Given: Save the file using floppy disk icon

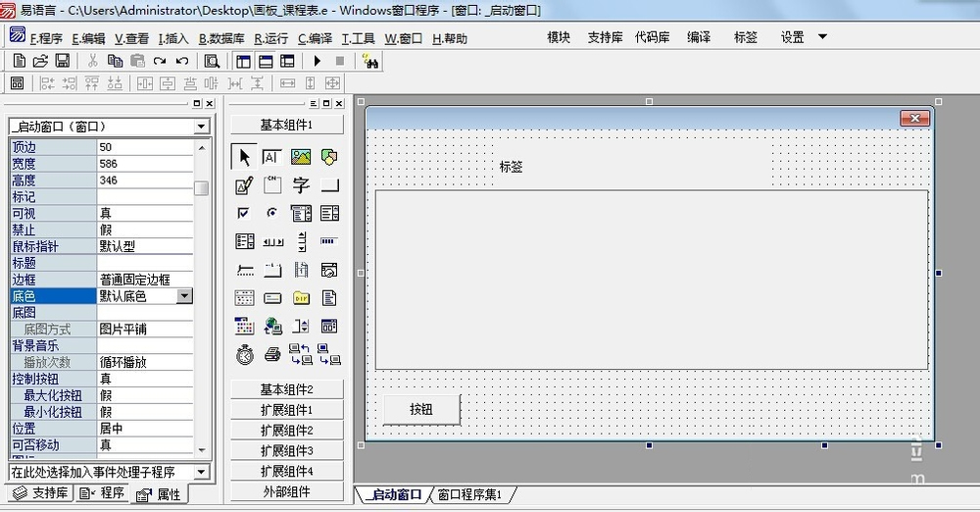Looking at the screenshot, I should 62,61.
